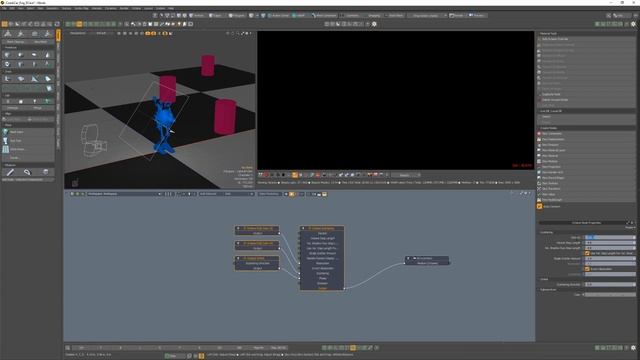Open the Edit menu

click(12, 8)
